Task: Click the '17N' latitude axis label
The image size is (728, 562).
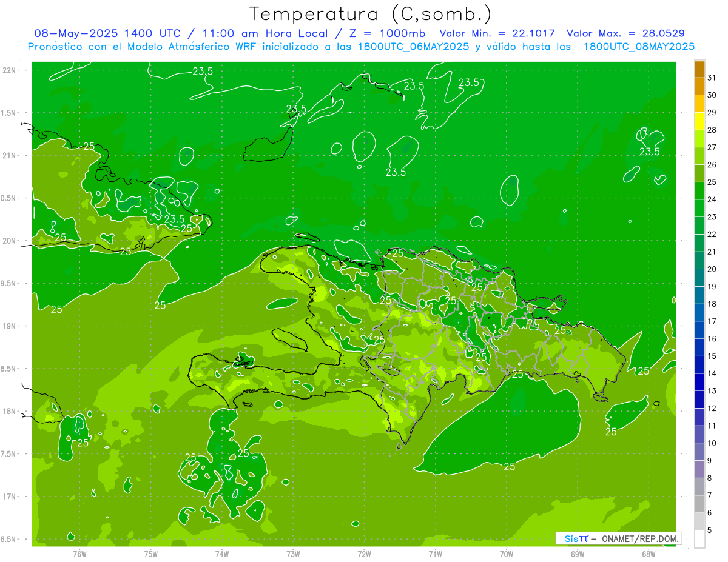Action: coord(10,497)
